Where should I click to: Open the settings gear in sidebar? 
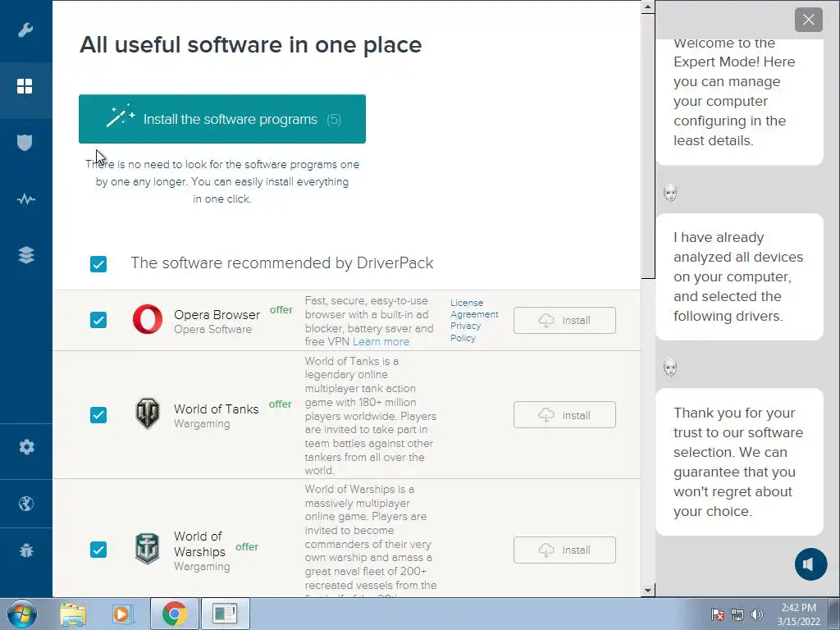click(x=26, y=447)
